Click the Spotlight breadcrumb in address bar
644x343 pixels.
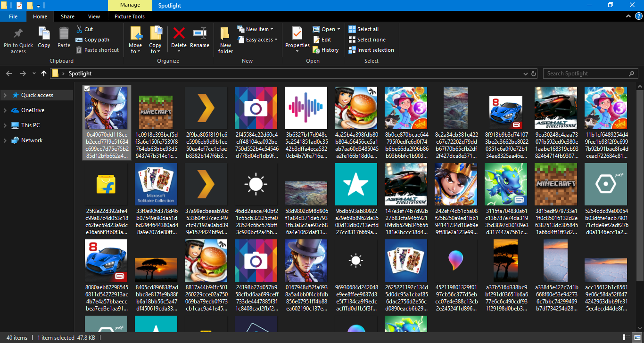(80, 73)
